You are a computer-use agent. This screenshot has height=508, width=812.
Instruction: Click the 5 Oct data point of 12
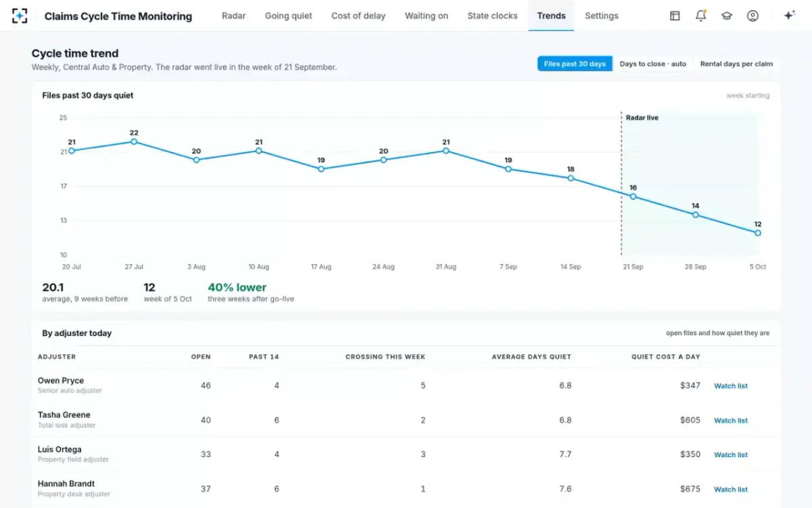[758, 232]
